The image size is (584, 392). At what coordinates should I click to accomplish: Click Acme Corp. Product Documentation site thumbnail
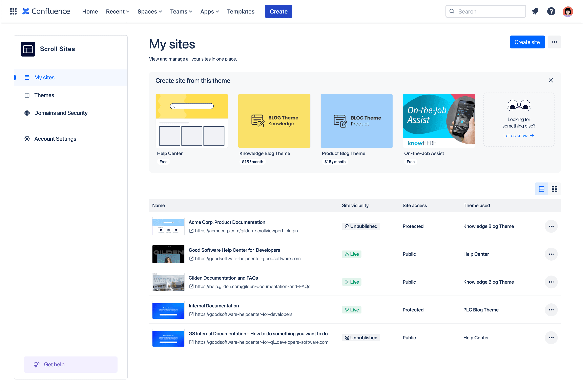pos(168,226)
